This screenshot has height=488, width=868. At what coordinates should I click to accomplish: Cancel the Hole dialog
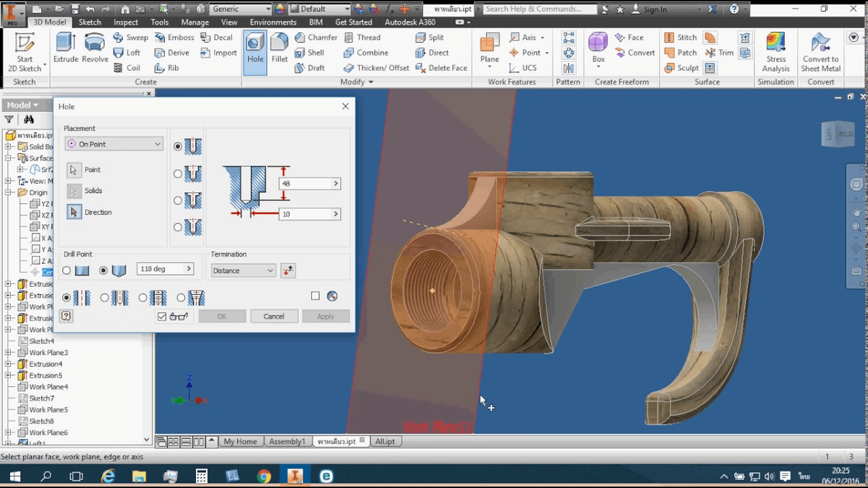[x=273, y=316]
